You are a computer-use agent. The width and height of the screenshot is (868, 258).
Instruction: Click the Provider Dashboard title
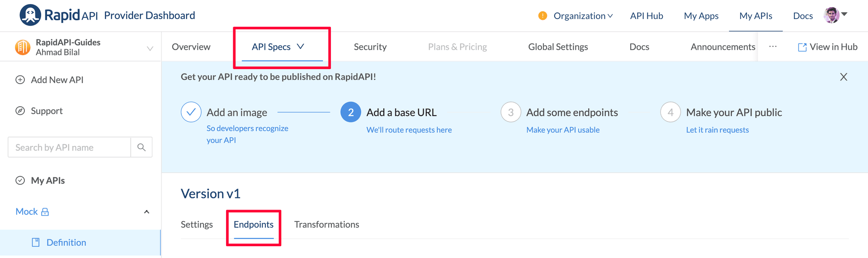pyautogui.click(x=150, y=15)
